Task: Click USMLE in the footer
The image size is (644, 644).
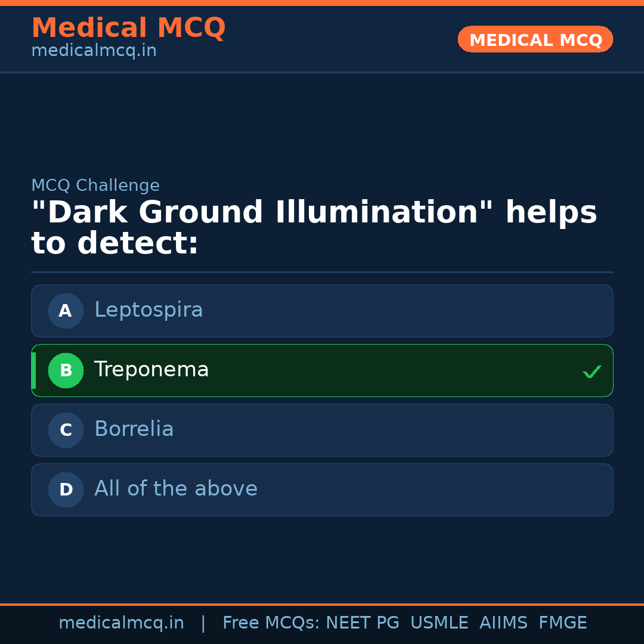Action: (x=439, y=623)
